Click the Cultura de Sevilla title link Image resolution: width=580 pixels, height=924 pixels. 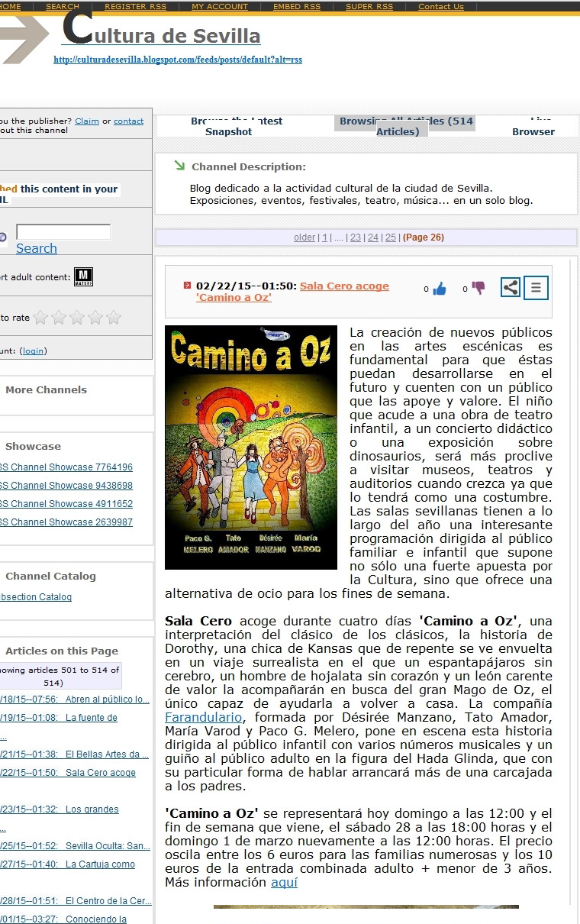[x=161, y=33]
